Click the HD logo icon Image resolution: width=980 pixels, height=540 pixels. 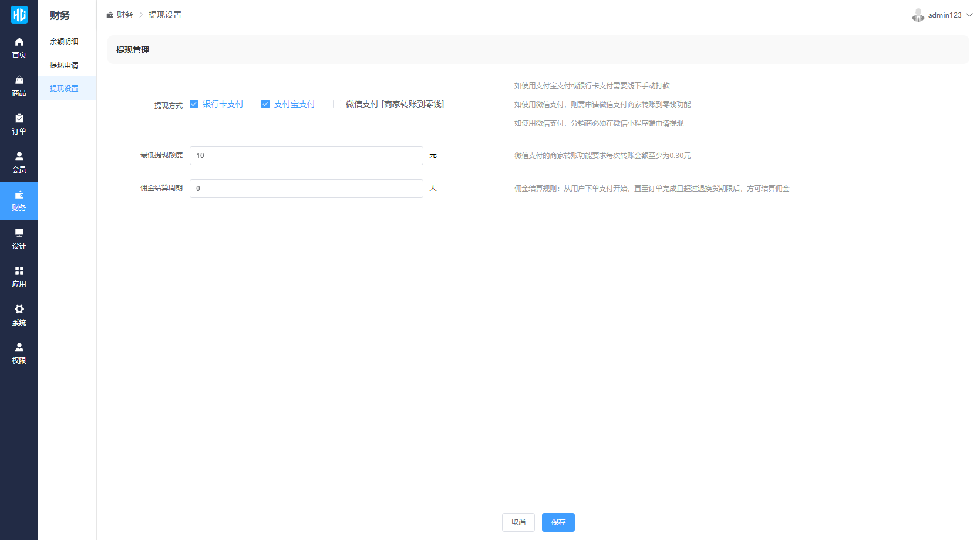(19, 15)
